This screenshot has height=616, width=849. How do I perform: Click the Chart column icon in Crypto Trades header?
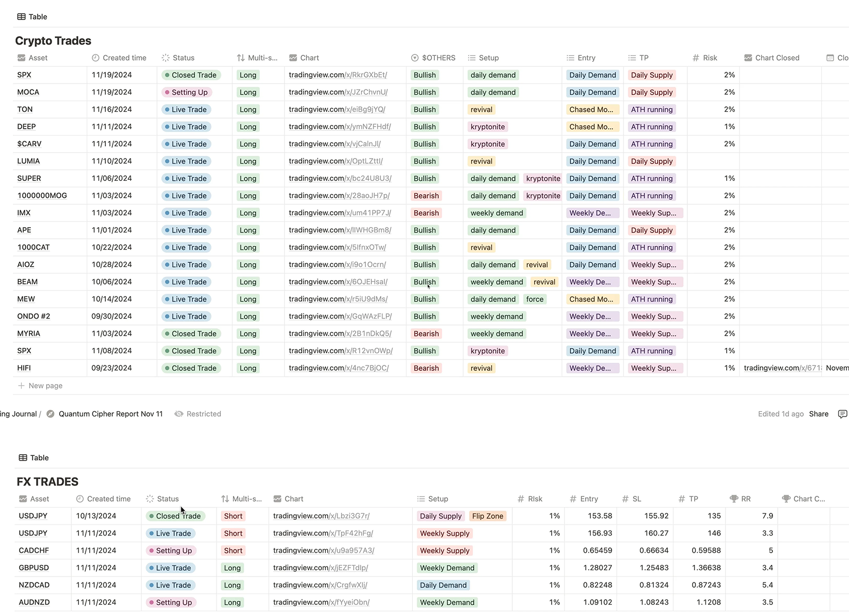click(293, 57)
